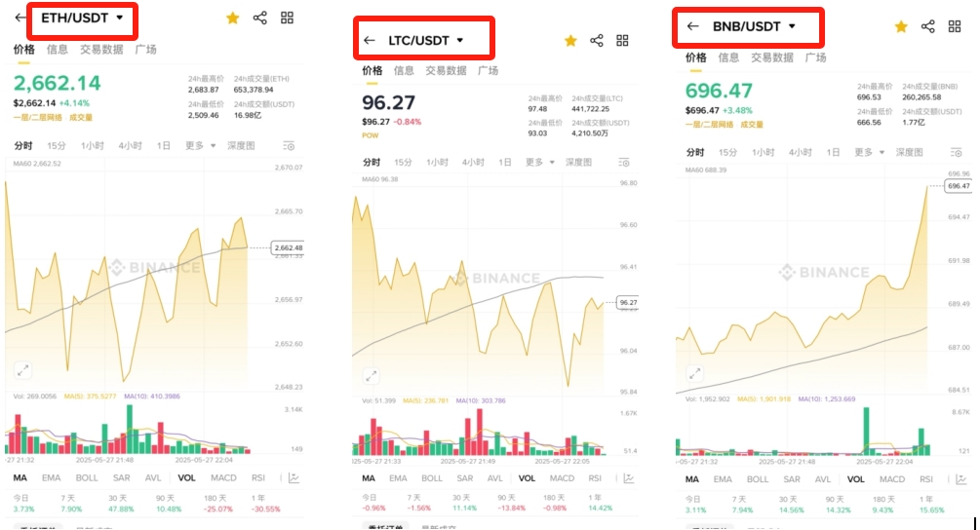Open the grid menu on LTC/USDT screen
Image resolution: width=980 pixels, height=530 pixels.
pos(622,41)
